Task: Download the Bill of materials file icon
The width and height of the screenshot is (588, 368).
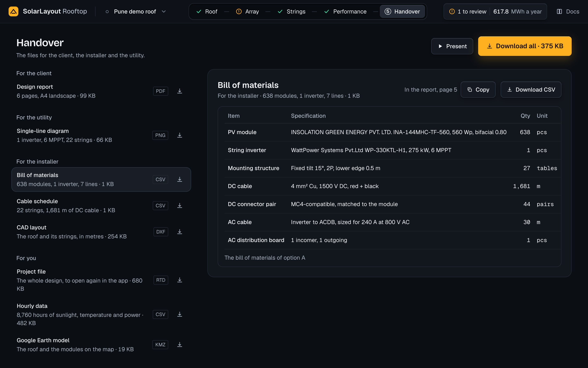Action: (179, 179)
